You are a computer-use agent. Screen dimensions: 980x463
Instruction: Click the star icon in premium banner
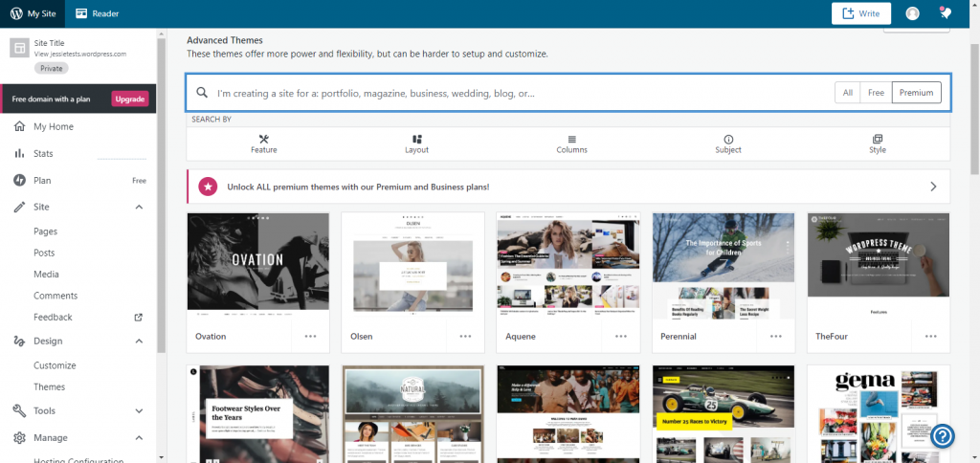(208, 187)
